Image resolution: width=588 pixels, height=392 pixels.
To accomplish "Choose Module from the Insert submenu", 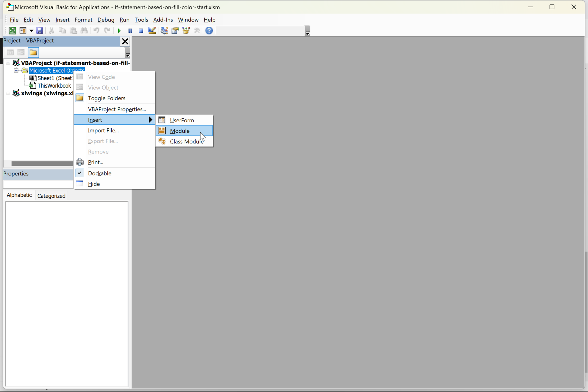I will pos(180,131).
